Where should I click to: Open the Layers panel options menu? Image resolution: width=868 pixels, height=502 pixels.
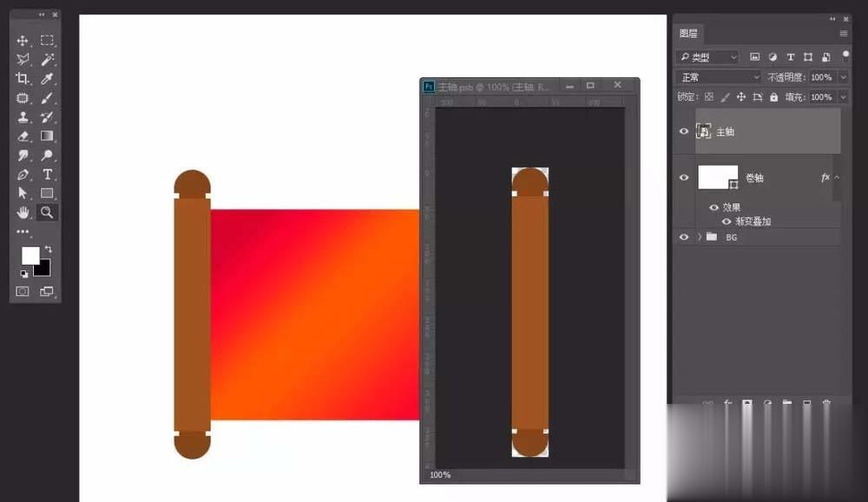pyautogui.click(x=844, y=34)
